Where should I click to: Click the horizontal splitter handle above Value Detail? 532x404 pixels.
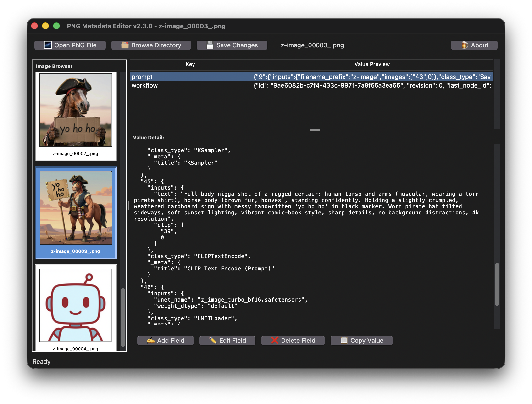314,130
